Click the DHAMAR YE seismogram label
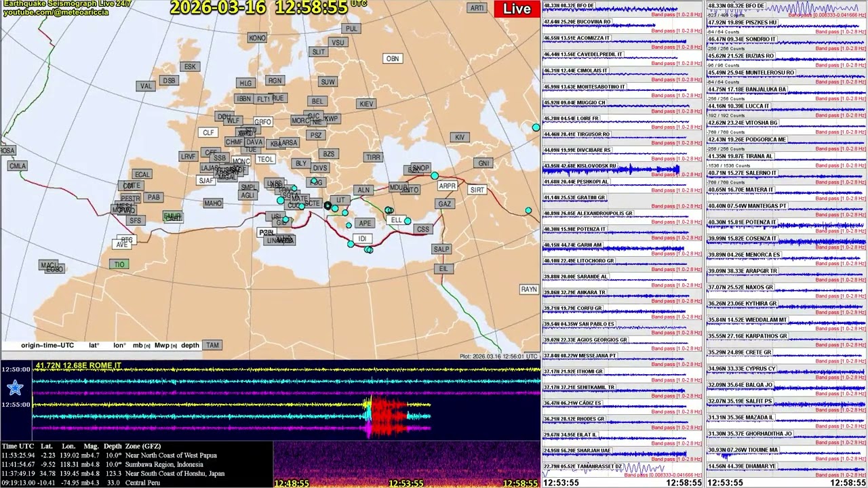Image resolution: width=868 pixels, height=488 pixels. pos(741,466)
